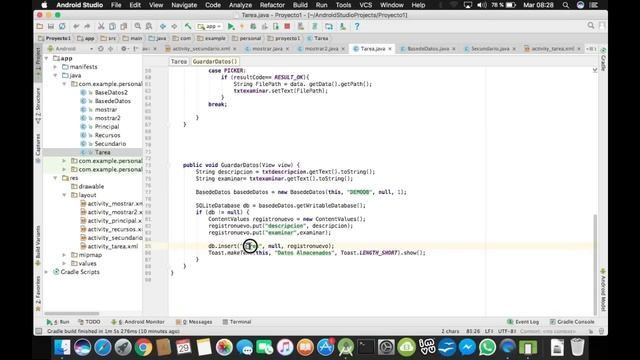Click the Undo arrow icon

[x=76, y=27]
